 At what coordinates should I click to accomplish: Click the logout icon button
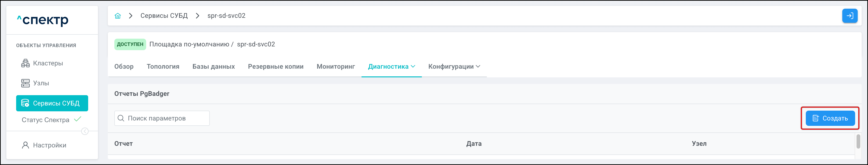pos(850,16)
